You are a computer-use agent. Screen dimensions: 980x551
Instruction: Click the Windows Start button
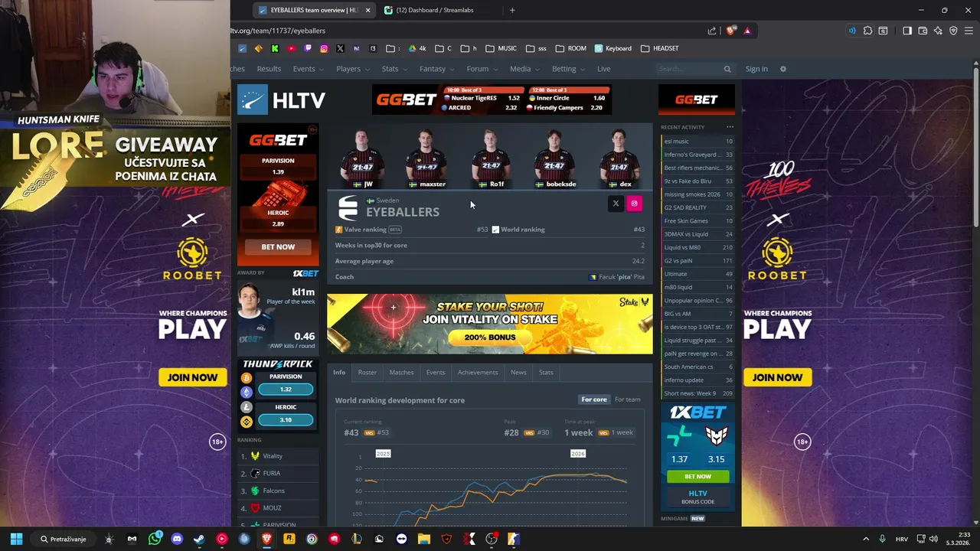[x=16, y=539]
